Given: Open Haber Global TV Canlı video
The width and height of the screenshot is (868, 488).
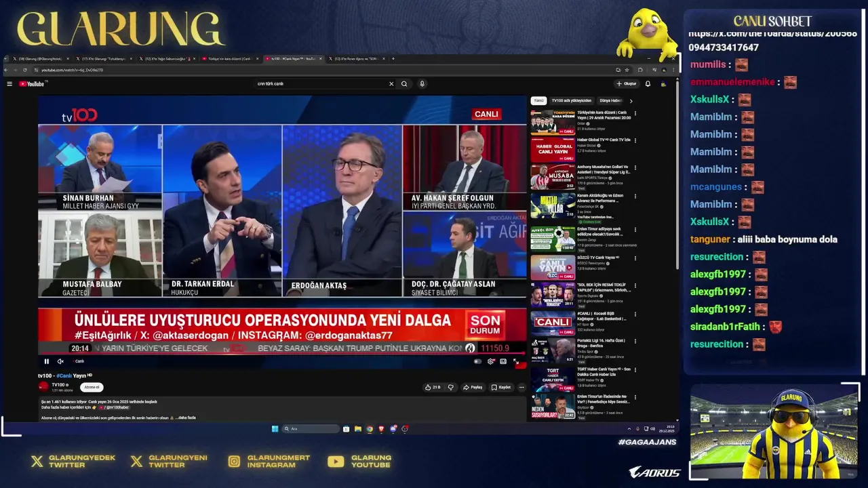Looking at the screenshot, I should (553, 150).
